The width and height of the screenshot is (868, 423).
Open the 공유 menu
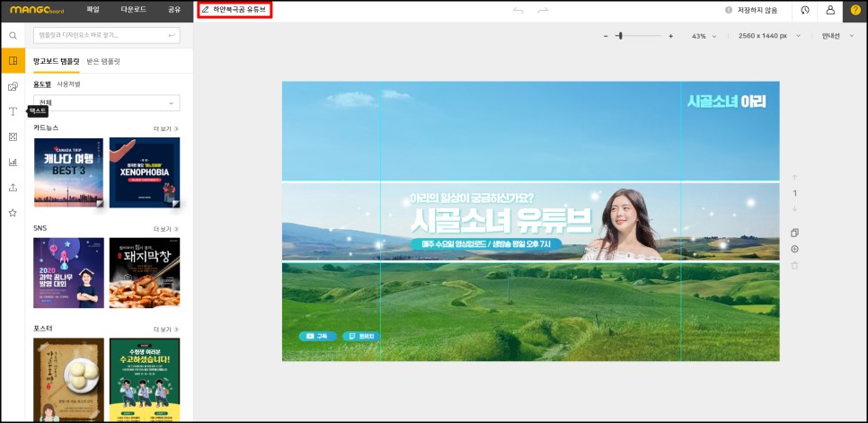(x=174, y=9)
